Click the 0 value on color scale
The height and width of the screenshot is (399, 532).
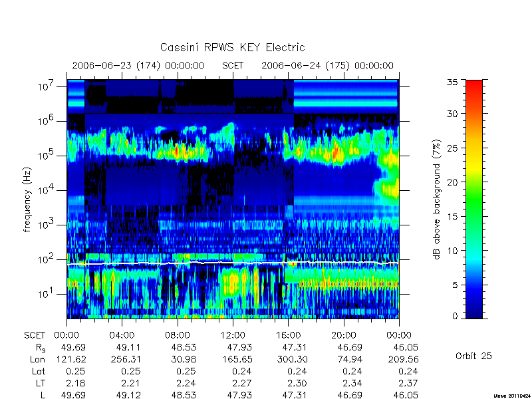tap(455, 316)
